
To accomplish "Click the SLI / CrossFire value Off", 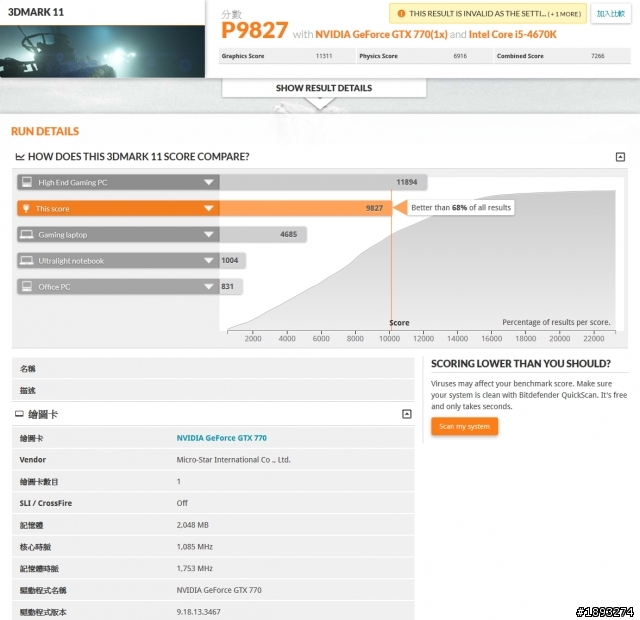I will click(x=182, y=503).
